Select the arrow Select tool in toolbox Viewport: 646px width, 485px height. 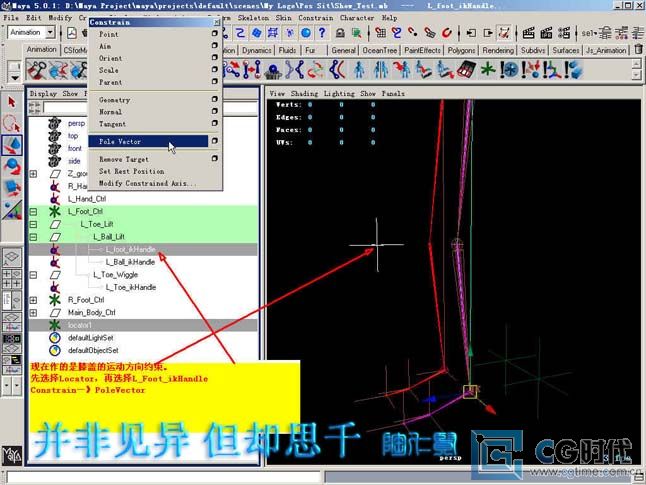[12, 101]
